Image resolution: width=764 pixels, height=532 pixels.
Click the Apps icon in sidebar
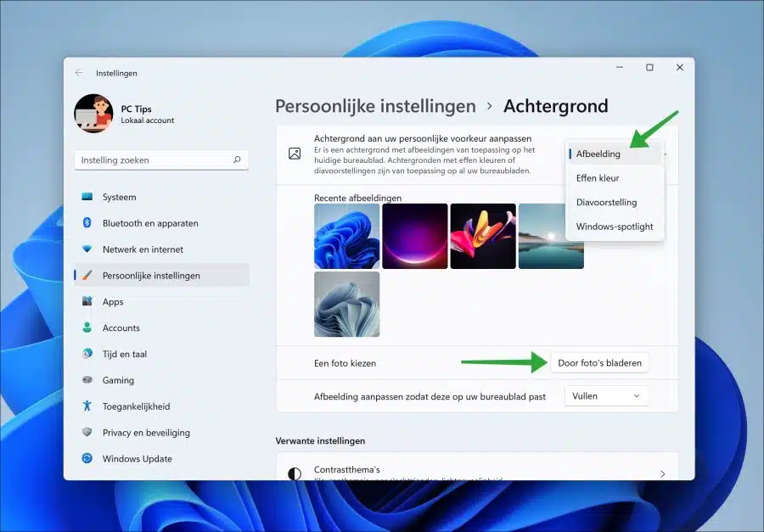pyautogui.click(x=87, y=301)
